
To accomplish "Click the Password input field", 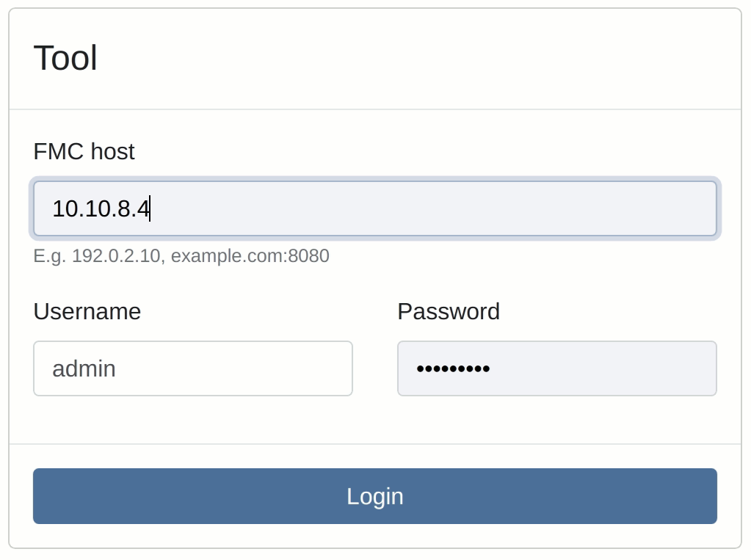I will [556, 368].
